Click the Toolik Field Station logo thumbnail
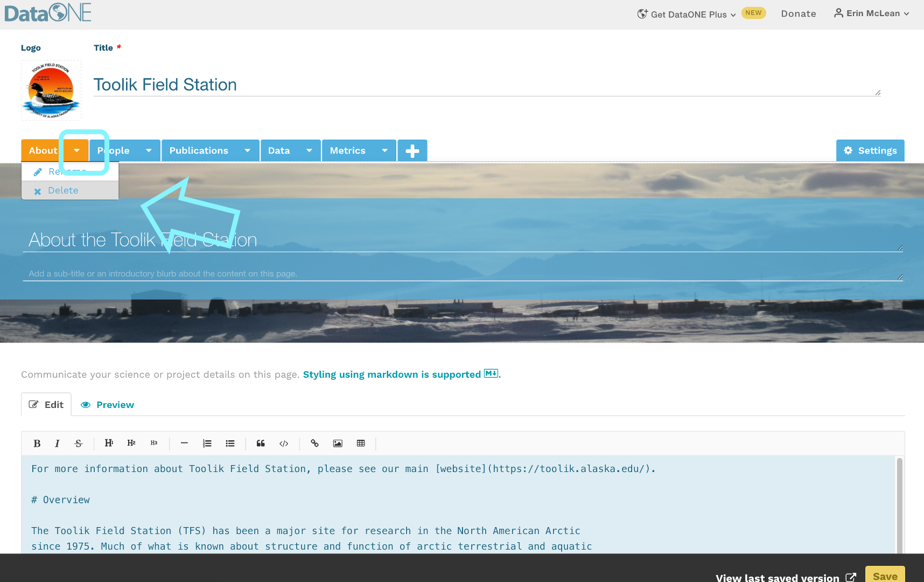This screenshot has width=924, height=582. click(x=51, y=90)
